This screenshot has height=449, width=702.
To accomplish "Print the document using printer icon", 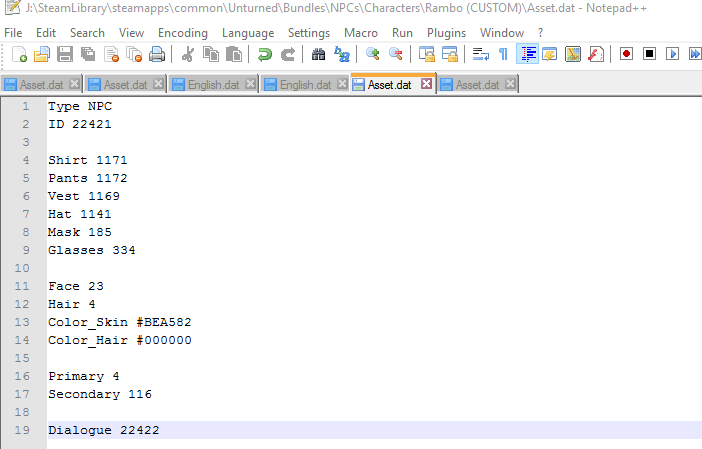I will (157, 54).
